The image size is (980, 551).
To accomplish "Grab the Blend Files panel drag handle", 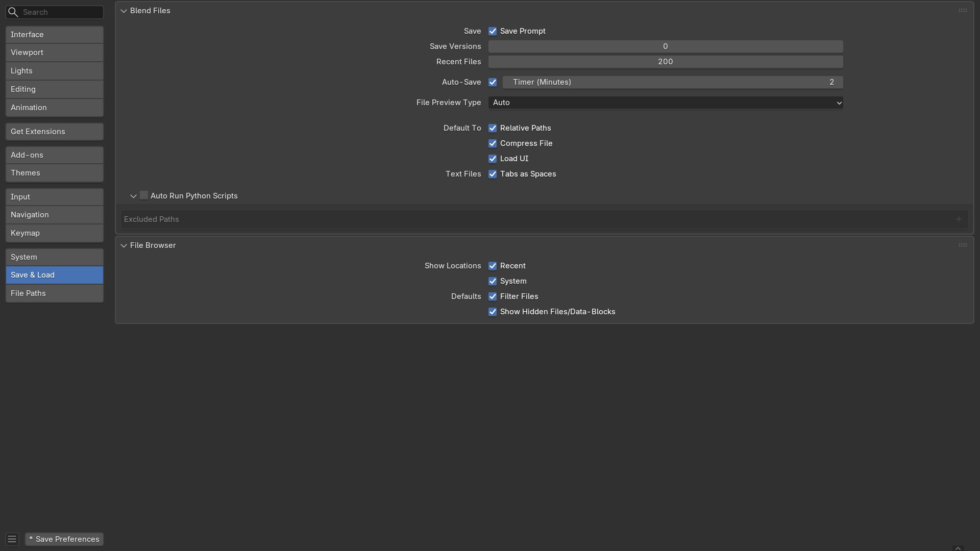I will coord(963,11).
